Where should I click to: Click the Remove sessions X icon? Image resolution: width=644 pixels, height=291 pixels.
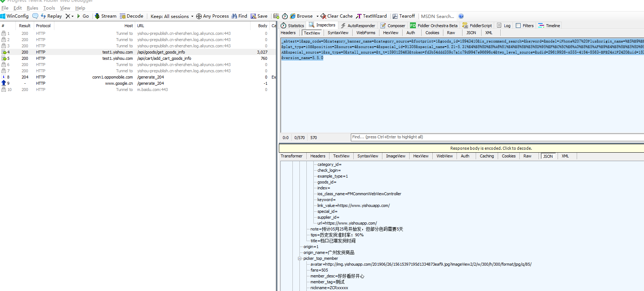[x=68, y=16]
